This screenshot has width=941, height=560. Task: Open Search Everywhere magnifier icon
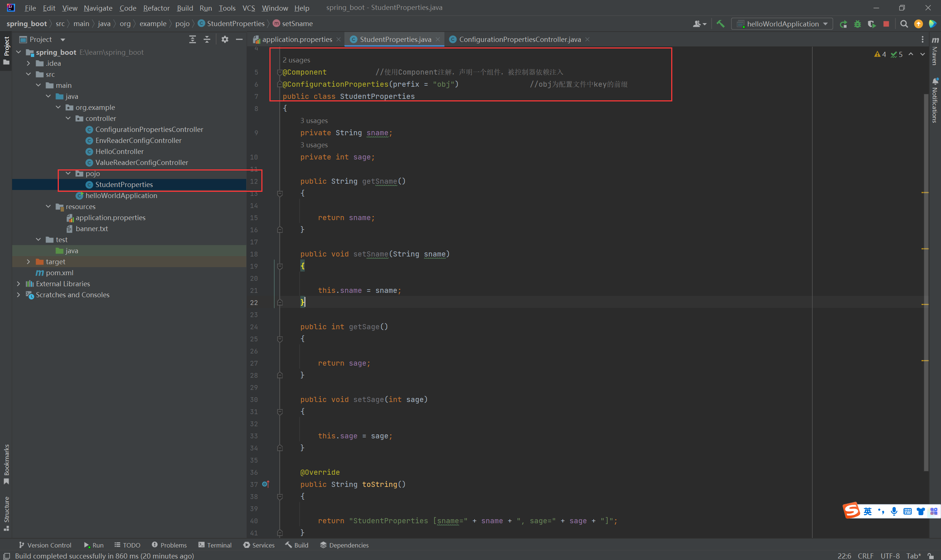click(x=904, y=24)
